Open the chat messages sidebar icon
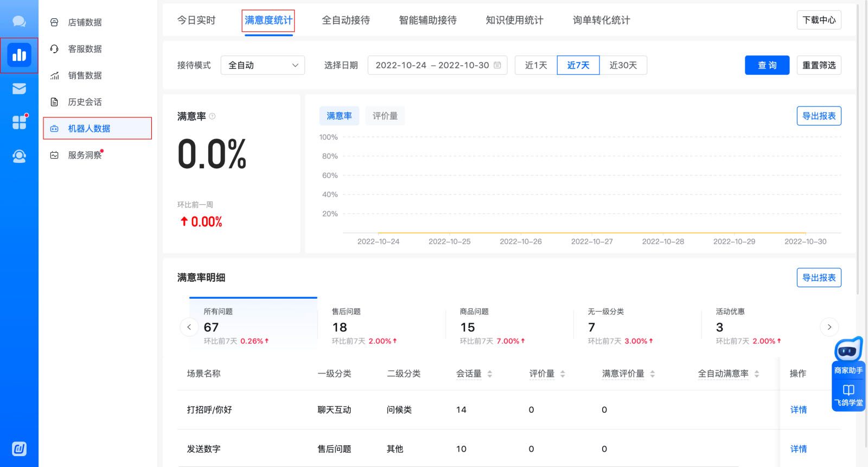This screenshot has width=868, height=467. point(19,22)
